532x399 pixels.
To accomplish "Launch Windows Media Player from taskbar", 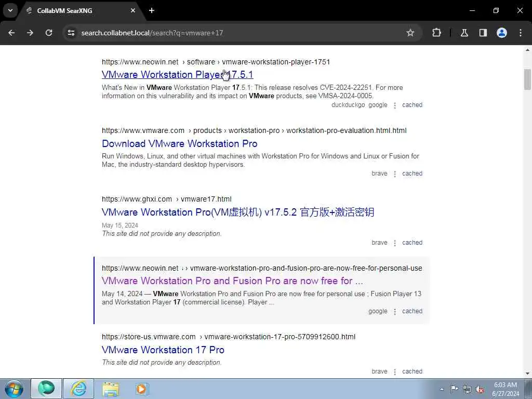I will [x=141, y=389].
